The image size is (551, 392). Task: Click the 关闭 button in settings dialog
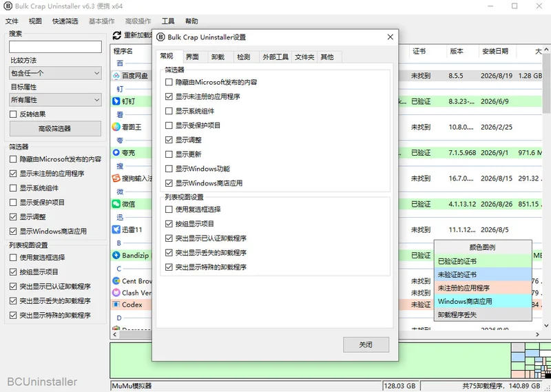coord(366,344)
